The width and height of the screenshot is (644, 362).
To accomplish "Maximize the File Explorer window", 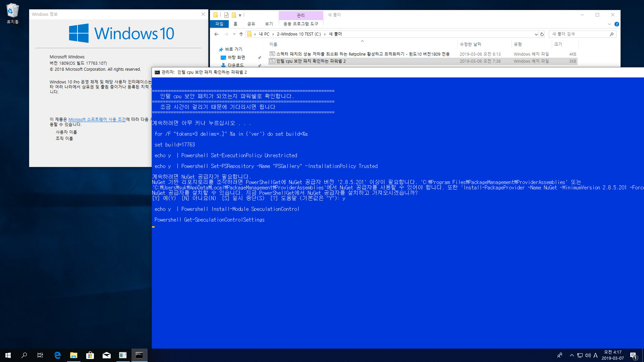I will (x=597, y=15).
